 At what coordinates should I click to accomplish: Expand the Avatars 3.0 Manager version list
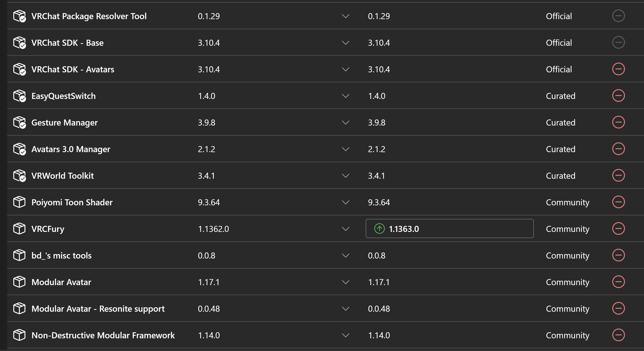[x=345, y=149]
